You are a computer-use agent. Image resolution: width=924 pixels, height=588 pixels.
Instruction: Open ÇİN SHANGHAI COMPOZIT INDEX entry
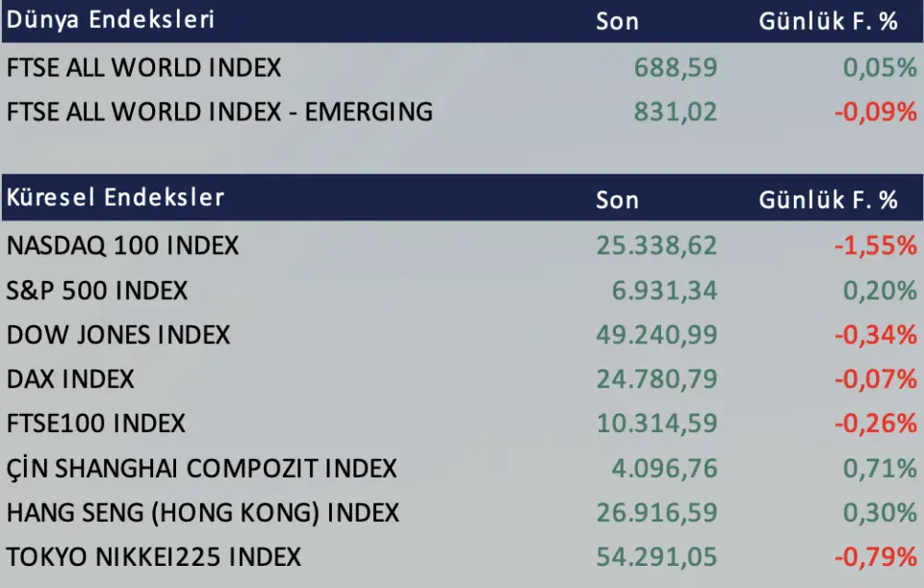[x=201, y=469]
